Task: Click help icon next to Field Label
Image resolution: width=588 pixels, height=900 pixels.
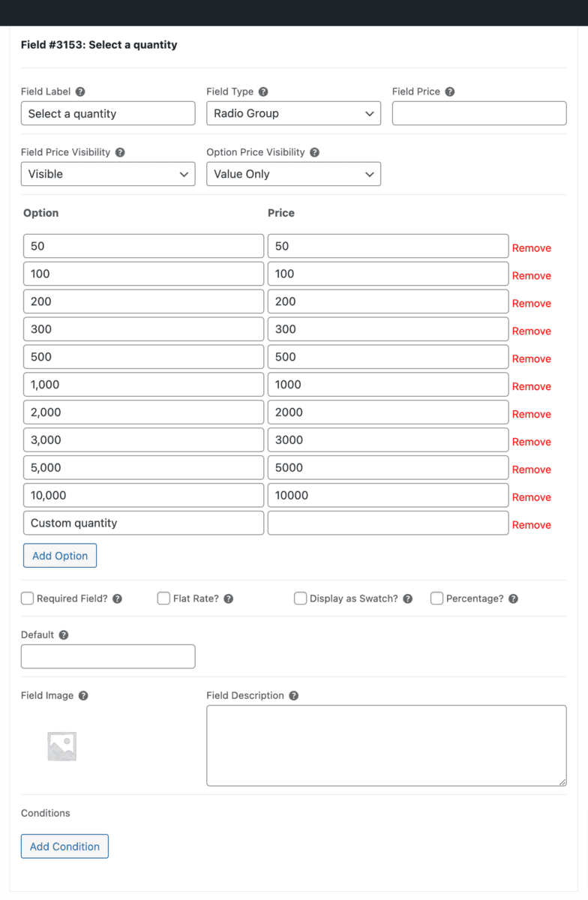Action: click(80, 91)
